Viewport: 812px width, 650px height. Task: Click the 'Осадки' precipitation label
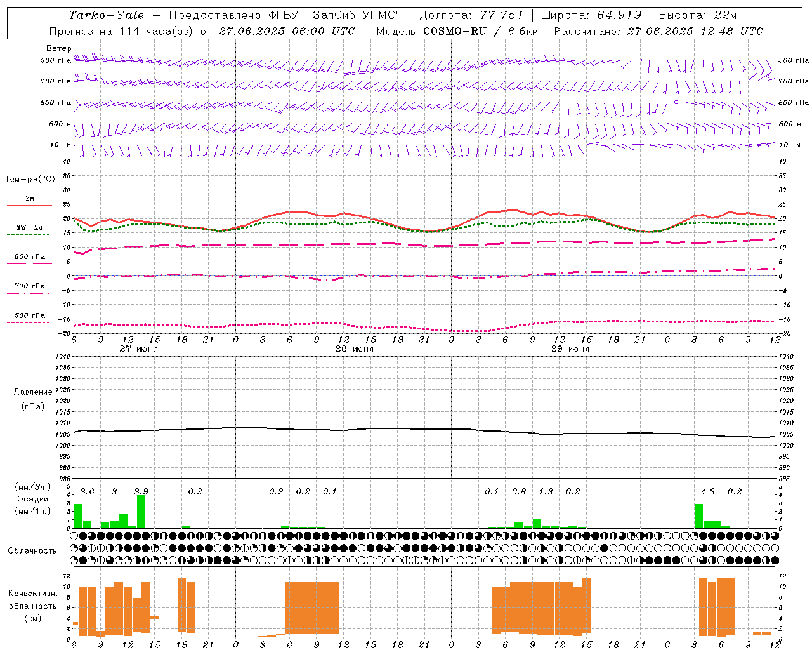33,499
